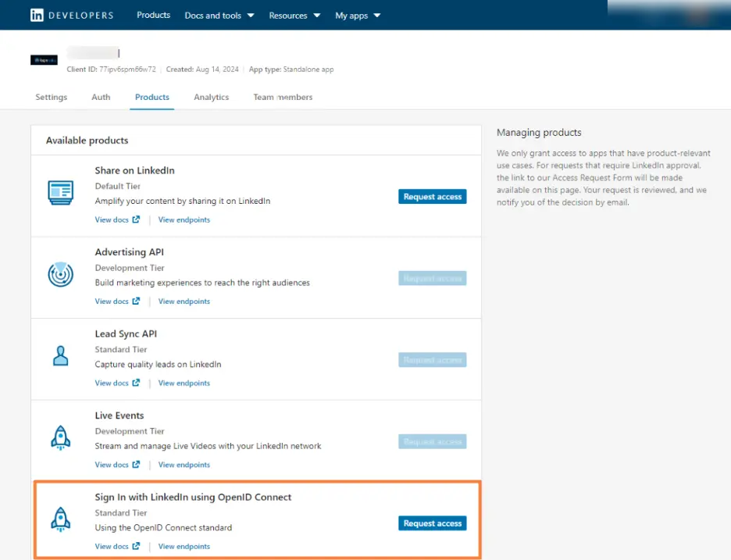Click Sign In with LinkedIn using OpenID Connect title
Viewport: 731px width, 560px height.
[x=193, y=497]
